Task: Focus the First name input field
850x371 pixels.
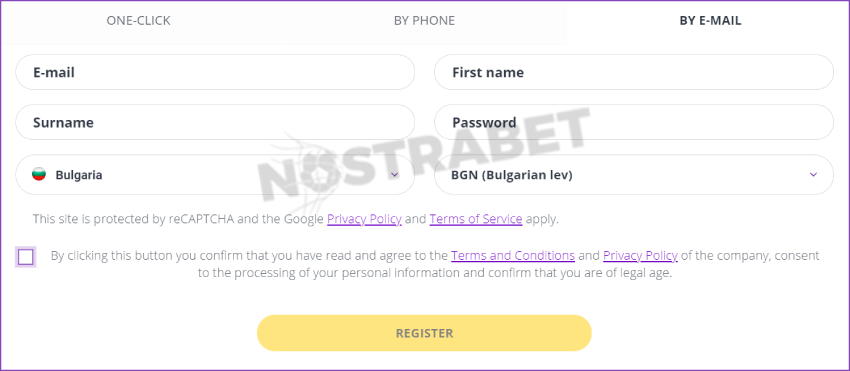Action: (x=634, y=72)
